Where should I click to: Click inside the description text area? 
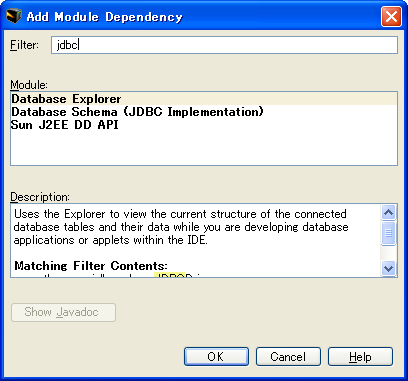point(196,241)
